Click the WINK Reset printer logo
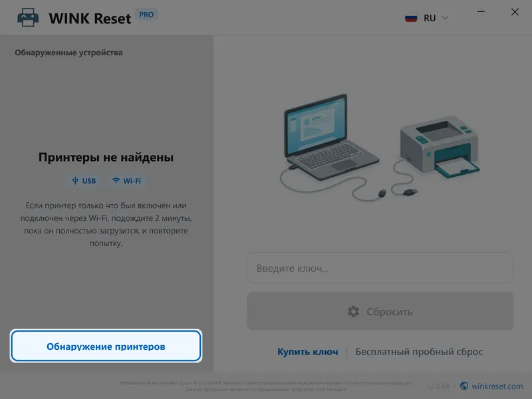The width and height of the screenshot is (532, 399). [x=28, y=18]
